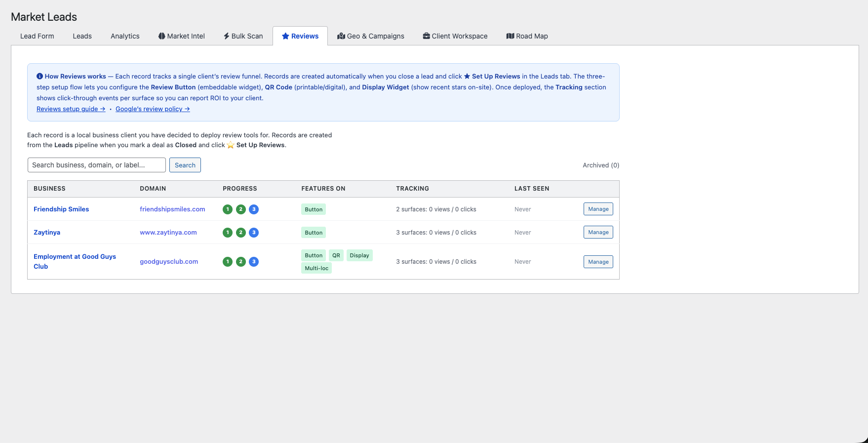
Task: Open the Bulk Scan tab
Action: pyautogui.click(x=243, y=36)
